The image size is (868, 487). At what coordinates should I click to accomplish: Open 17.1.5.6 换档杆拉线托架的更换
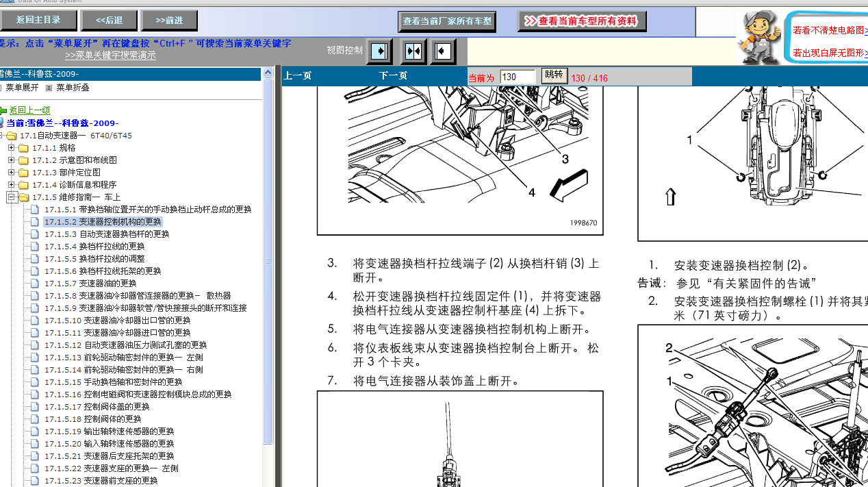[x=103, y=271]
